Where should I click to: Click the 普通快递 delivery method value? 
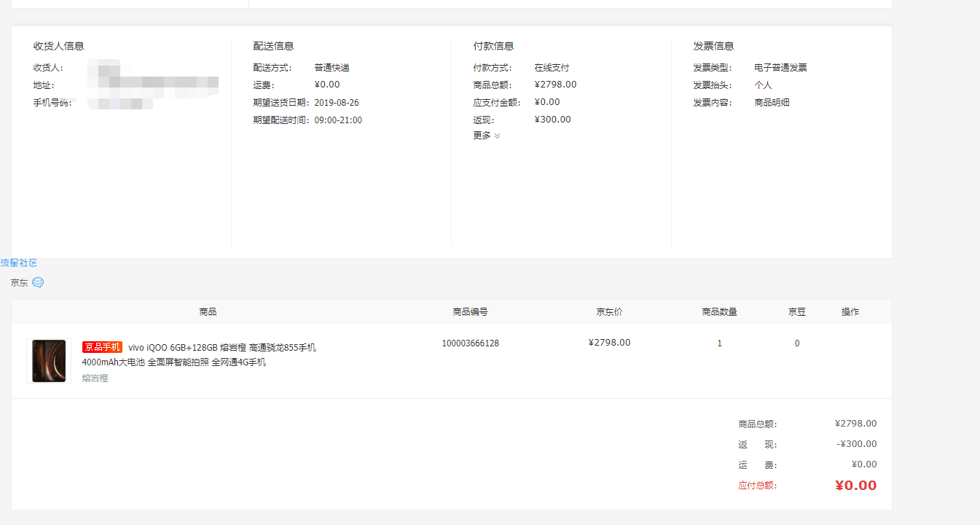tap(332, 68)
